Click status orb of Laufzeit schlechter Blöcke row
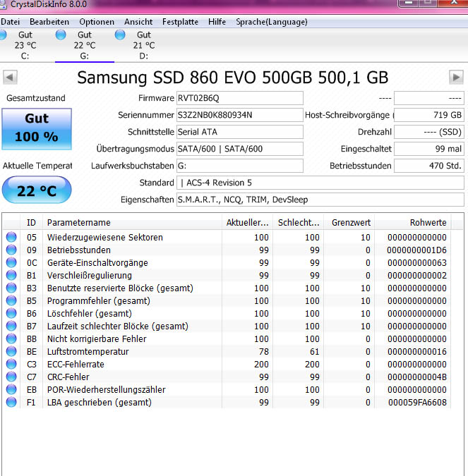This screenshot has height=476, width=468. pos(11,326)
